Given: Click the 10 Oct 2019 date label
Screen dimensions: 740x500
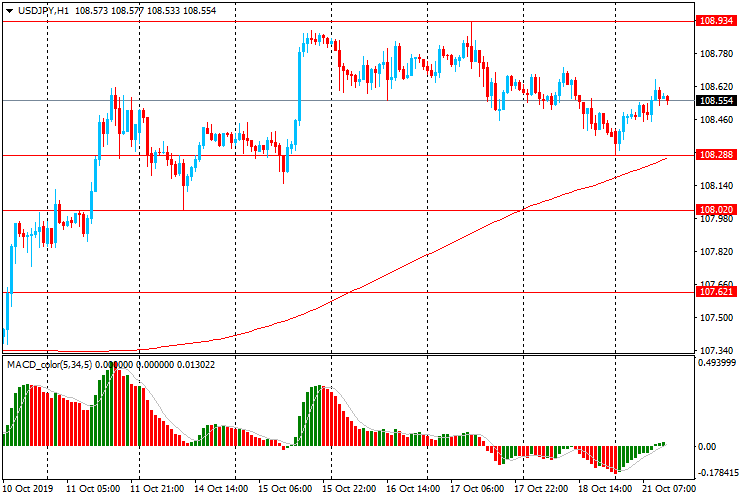Looking at the screenshot, I should point(28,488).
